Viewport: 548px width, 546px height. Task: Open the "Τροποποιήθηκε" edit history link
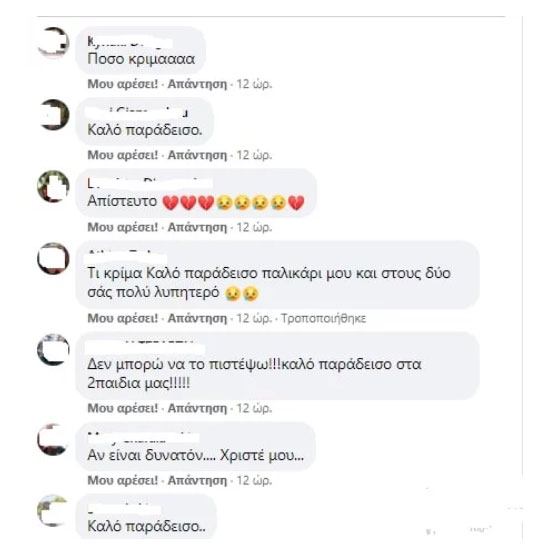point(324,318)
